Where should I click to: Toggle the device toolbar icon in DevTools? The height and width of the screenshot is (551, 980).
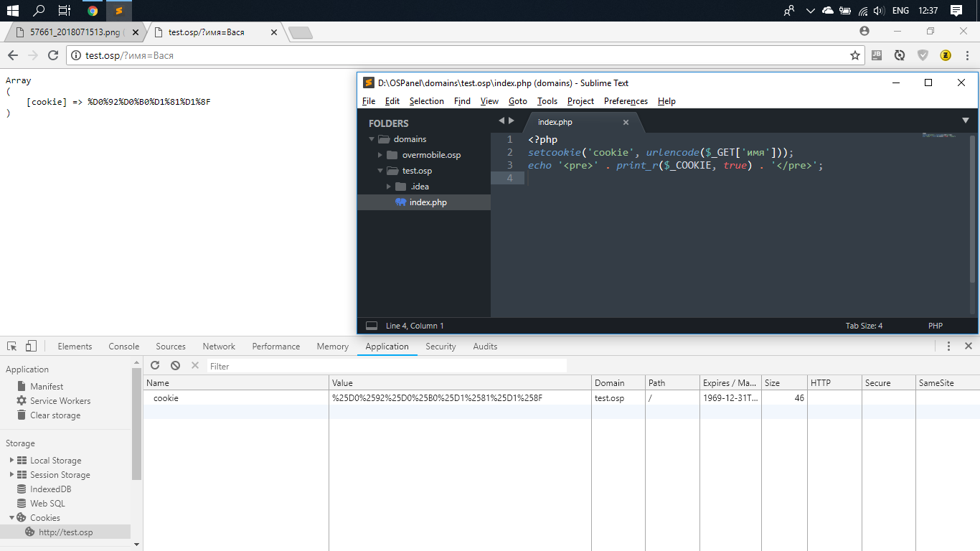(x=31, y=346)
